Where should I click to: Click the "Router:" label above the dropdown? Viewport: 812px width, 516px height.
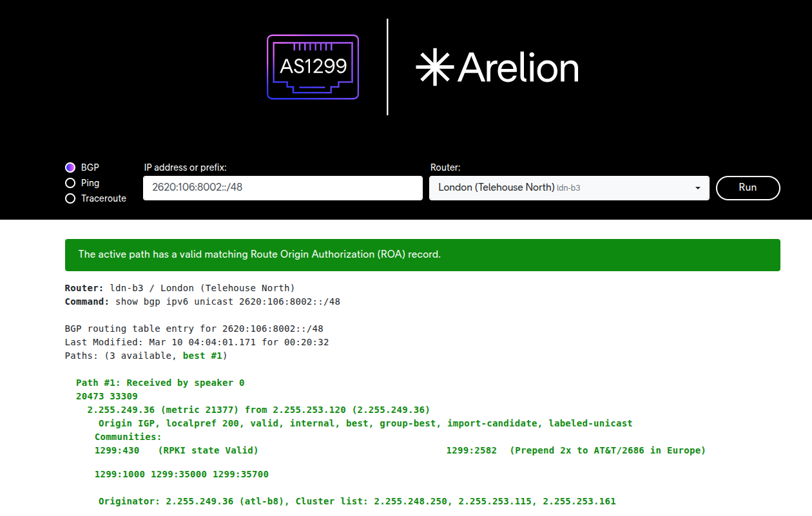tap(446, 167)
